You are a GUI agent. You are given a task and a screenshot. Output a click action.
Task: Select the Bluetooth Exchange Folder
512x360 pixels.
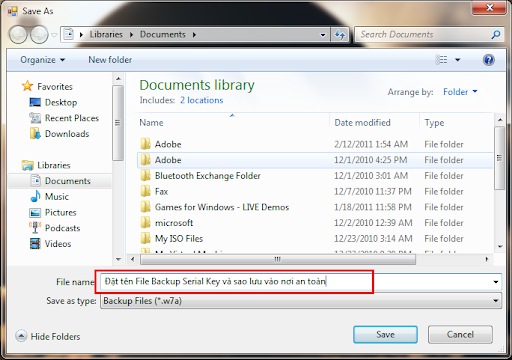click(x=315, y=176)
